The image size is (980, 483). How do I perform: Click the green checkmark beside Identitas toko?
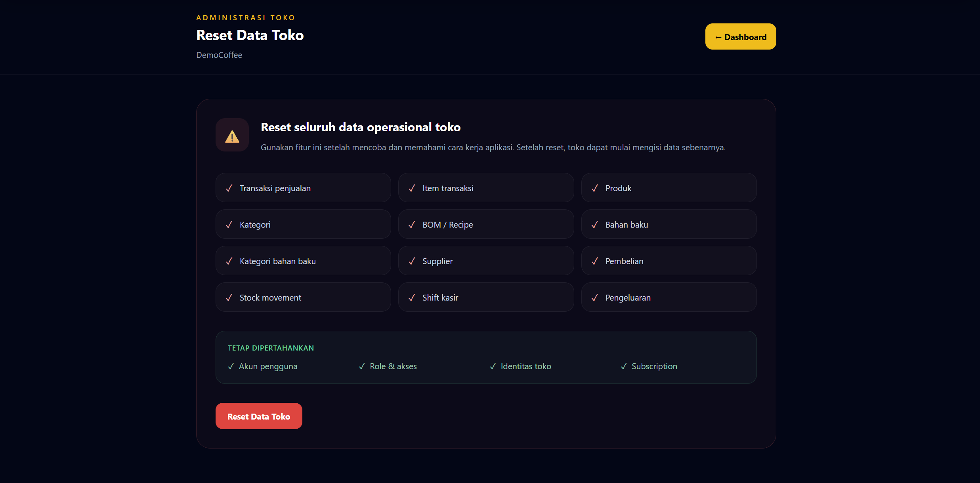pos(493,366)
